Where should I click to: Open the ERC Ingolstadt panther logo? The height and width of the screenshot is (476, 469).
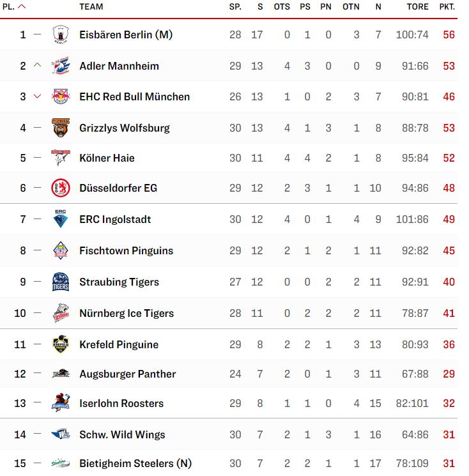coord(61,219)
